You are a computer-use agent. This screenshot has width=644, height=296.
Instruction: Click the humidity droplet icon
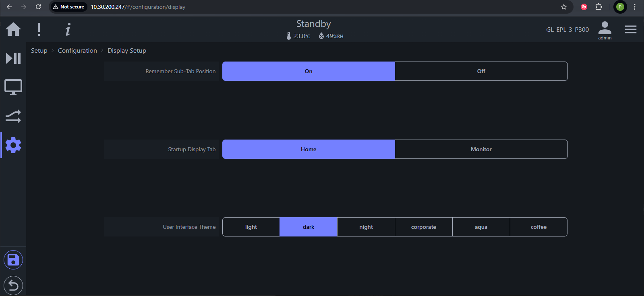tap(321, 36)
